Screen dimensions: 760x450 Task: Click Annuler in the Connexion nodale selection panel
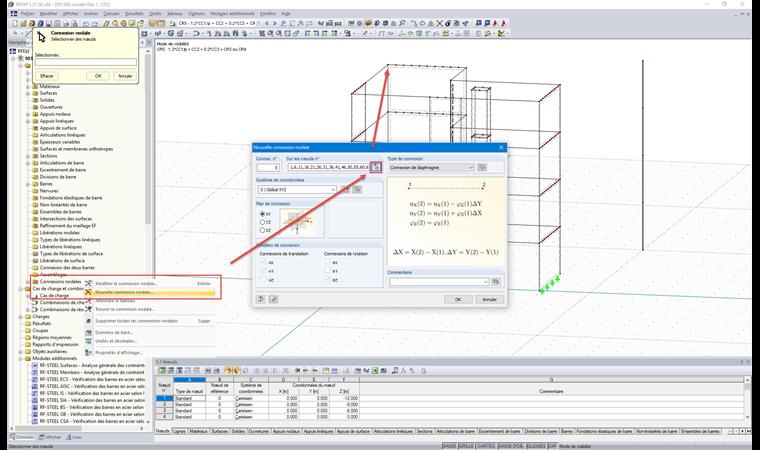coord(125,76)
